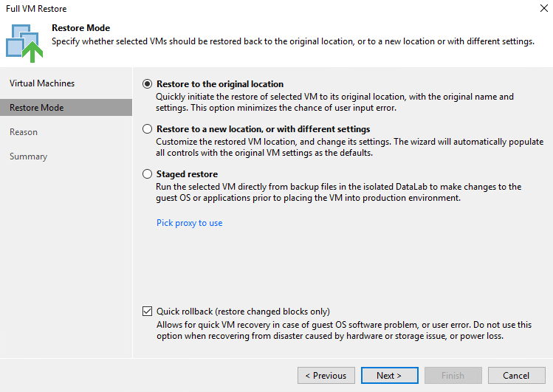Click the Full VM Restore wizard icon
This screenshot has height=392, width=553.
coord(24,41)
